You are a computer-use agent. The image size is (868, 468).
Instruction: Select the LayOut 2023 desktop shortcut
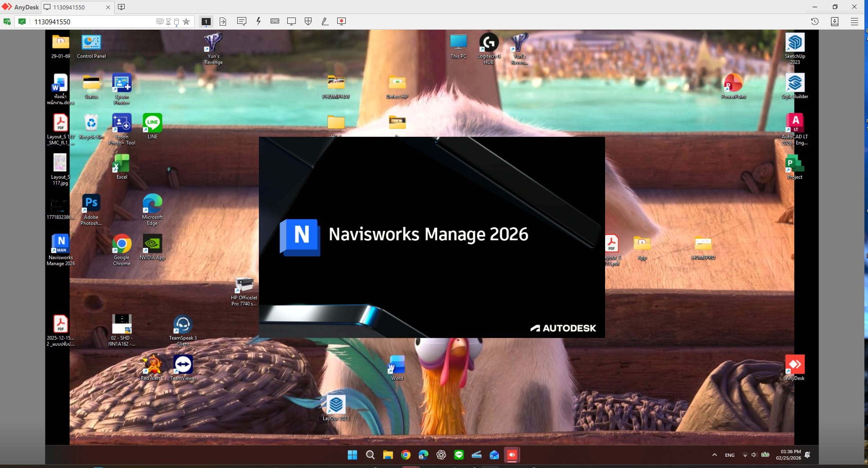point(336,408)
